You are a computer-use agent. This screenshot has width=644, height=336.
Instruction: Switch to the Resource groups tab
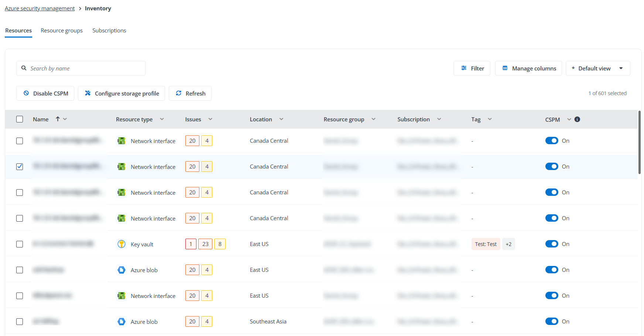[x=62, y=31]
